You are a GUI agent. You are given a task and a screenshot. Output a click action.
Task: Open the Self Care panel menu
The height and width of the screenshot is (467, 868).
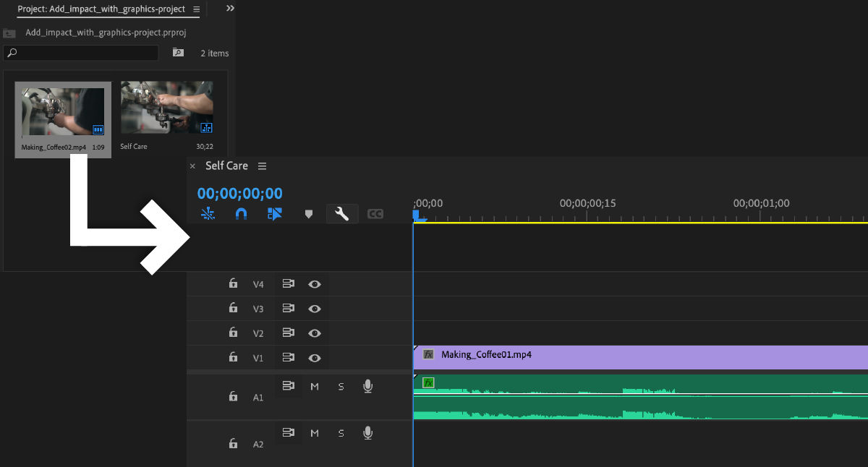(x=262, y=166)
